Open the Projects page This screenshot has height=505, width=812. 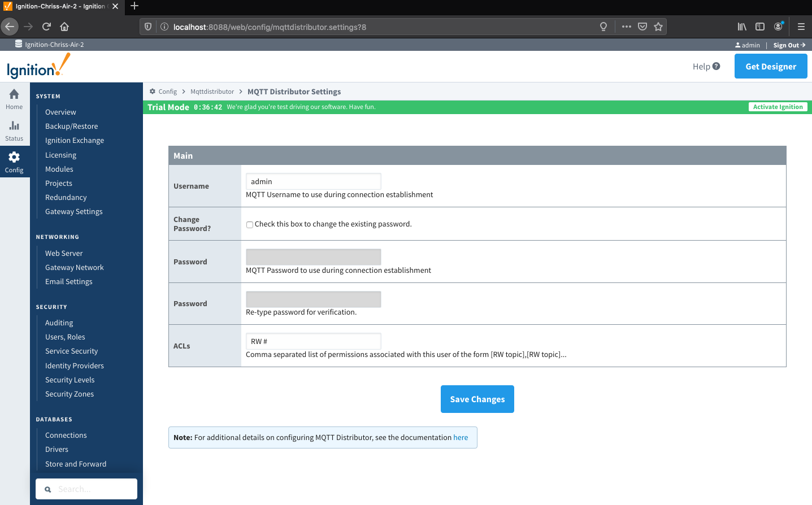tap(59, 183)
